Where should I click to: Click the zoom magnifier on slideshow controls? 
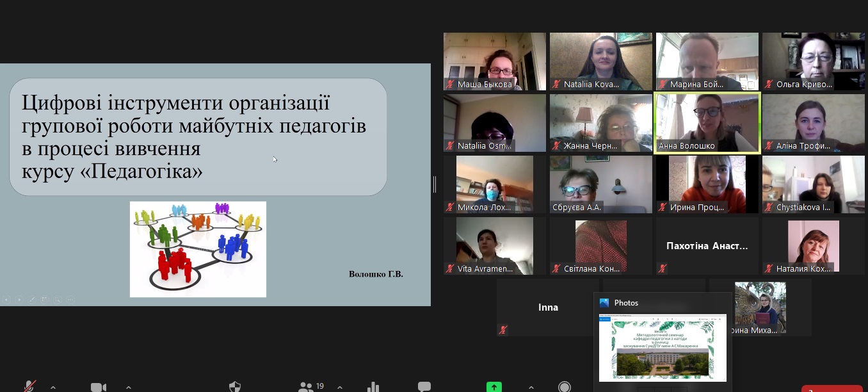[58, 299]
